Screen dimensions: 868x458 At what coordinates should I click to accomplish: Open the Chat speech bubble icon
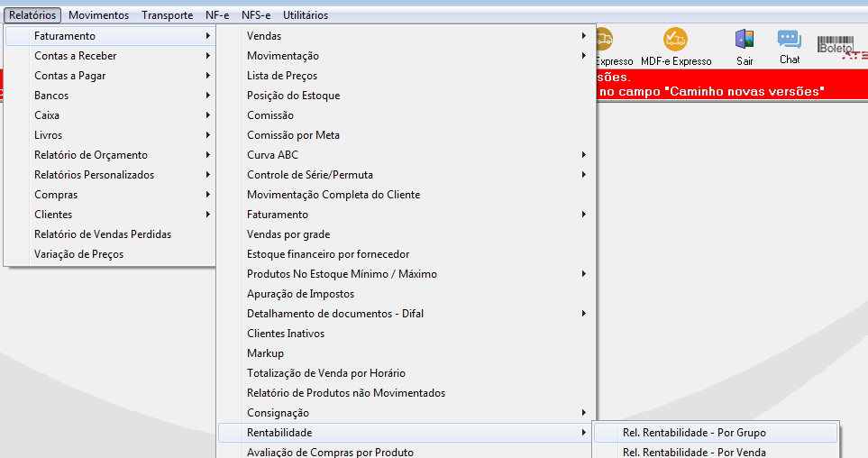790,40
